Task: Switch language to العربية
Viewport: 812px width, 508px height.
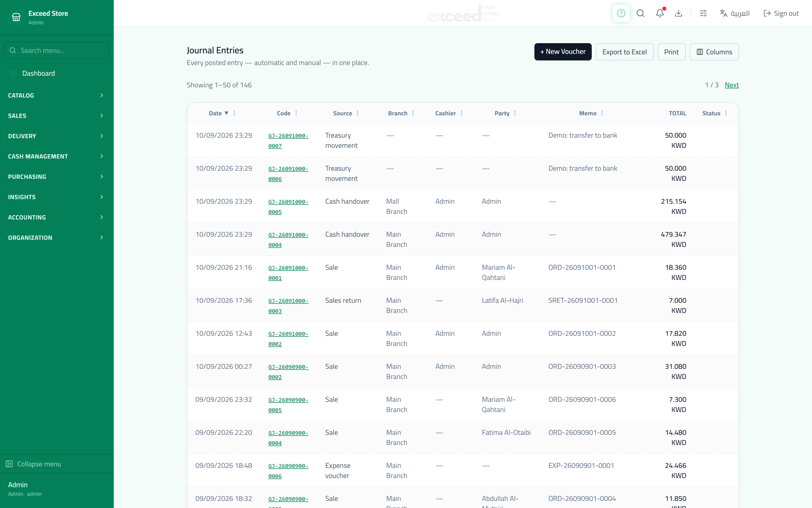Action: 735,13
